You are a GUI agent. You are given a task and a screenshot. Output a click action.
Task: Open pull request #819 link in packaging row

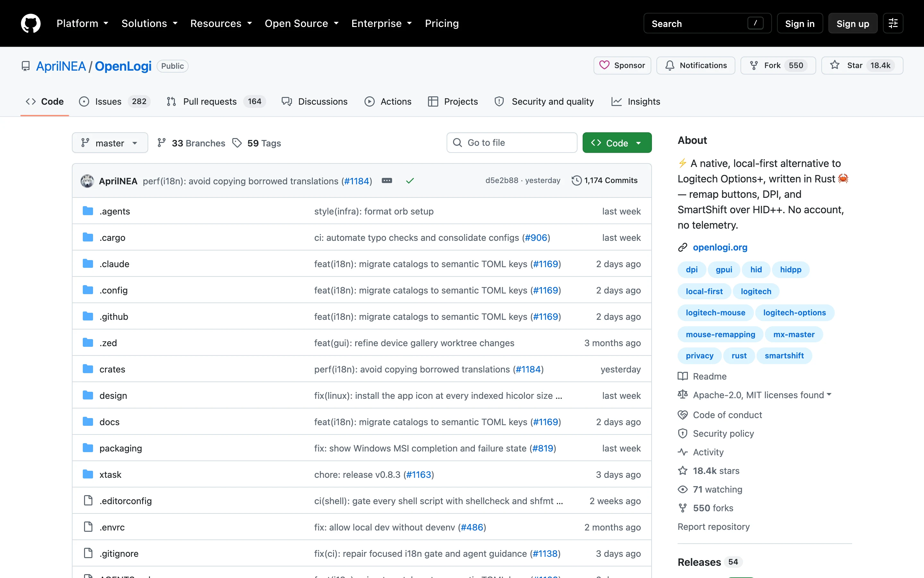click(x=543, y=448)
